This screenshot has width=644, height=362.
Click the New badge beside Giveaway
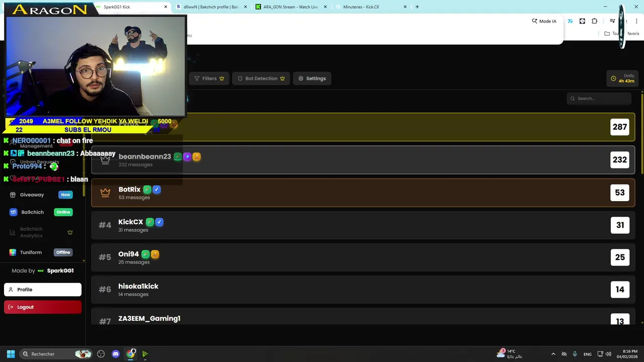pos(65,195)
